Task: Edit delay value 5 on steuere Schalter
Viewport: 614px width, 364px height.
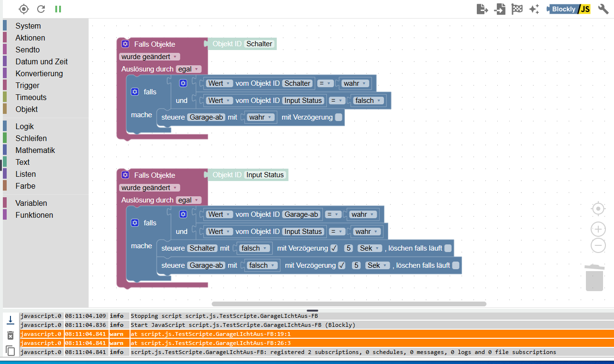Action: [x=349, y=248]
